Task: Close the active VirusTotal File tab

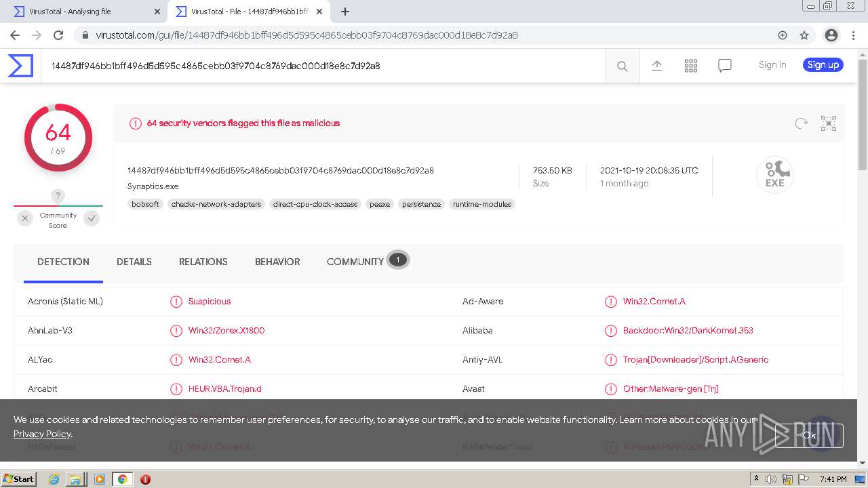Action: pos(319,12)
